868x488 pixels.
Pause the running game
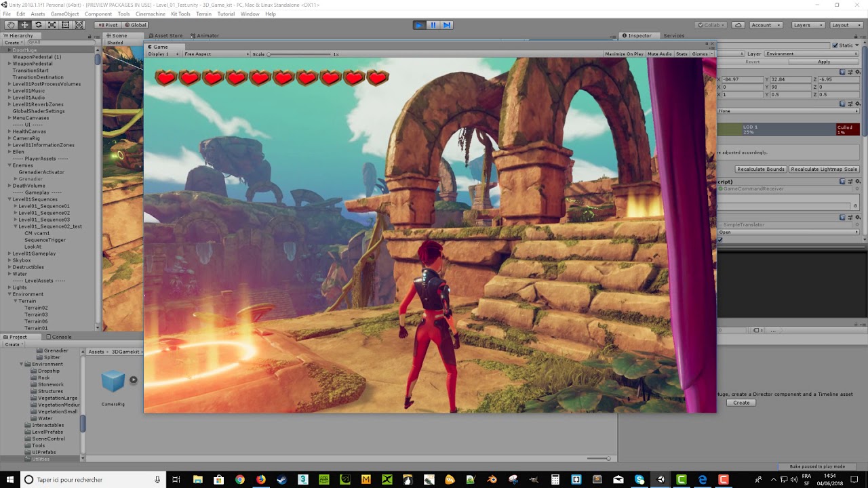coord(433,25)
